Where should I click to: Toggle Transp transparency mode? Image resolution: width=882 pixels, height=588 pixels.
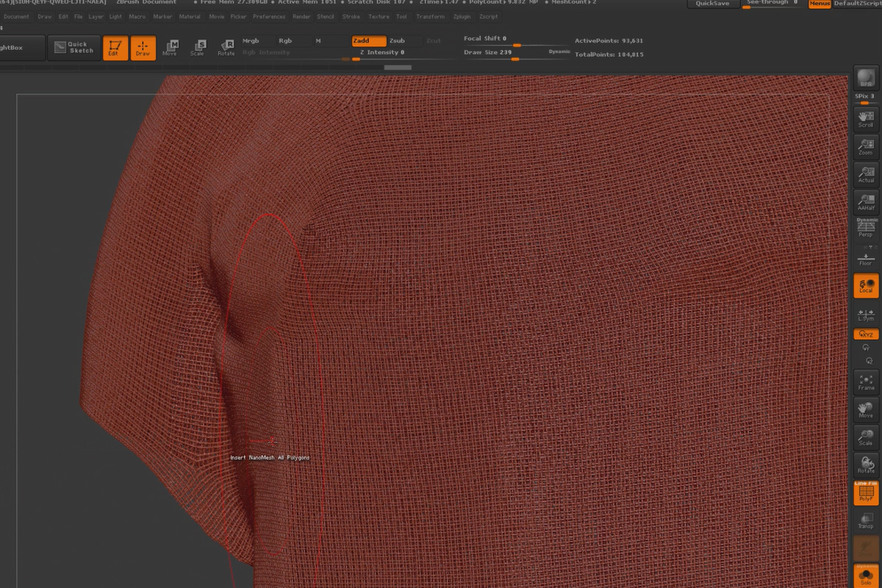pyautogui.click(x=866, y=522)
